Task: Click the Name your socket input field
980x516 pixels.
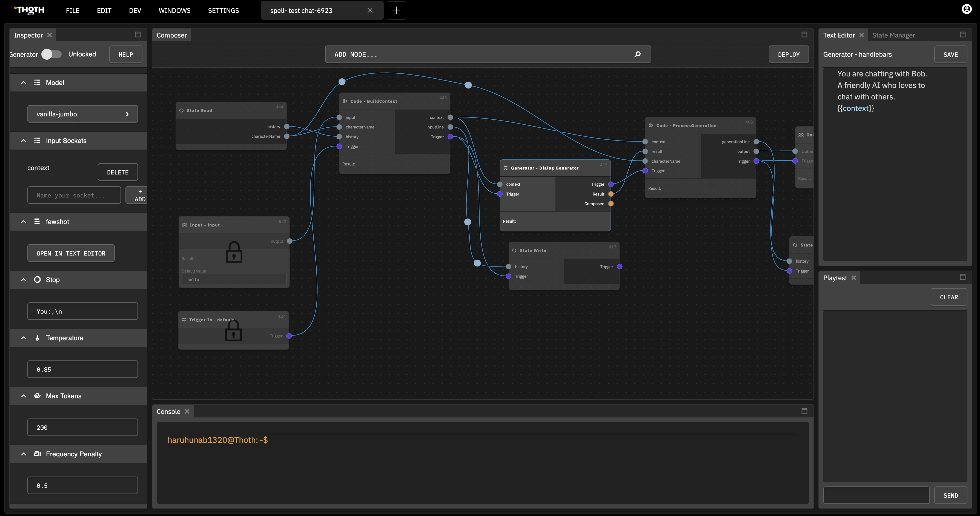Action: [74, 195]
